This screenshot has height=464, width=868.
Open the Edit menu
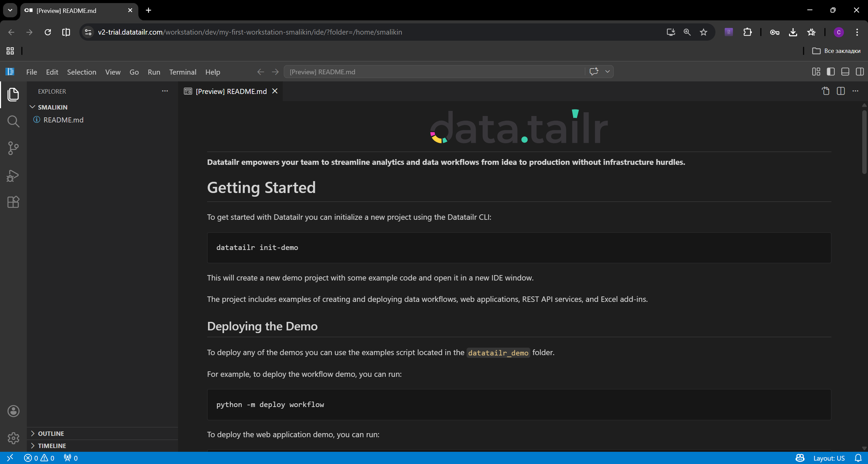tap(52, 72)
